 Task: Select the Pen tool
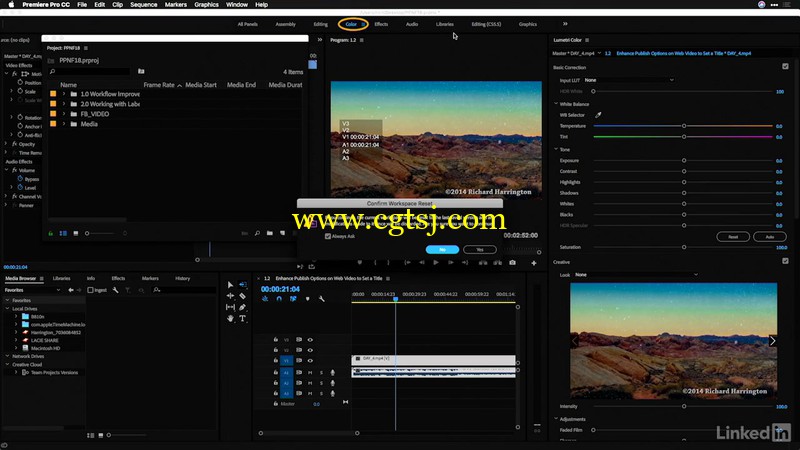[243, 307]
